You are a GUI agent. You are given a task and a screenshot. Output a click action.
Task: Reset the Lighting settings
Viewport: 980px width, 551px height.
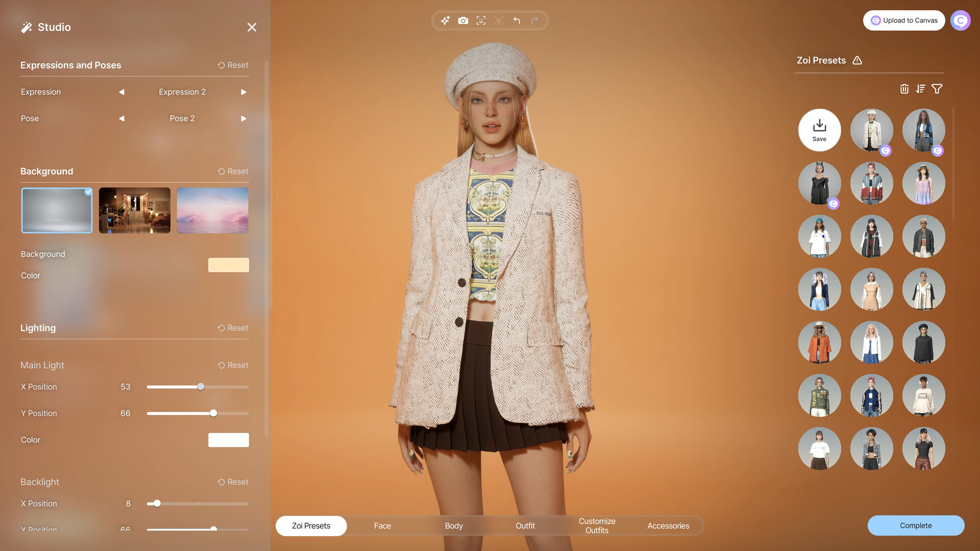[x=232, y=329]
